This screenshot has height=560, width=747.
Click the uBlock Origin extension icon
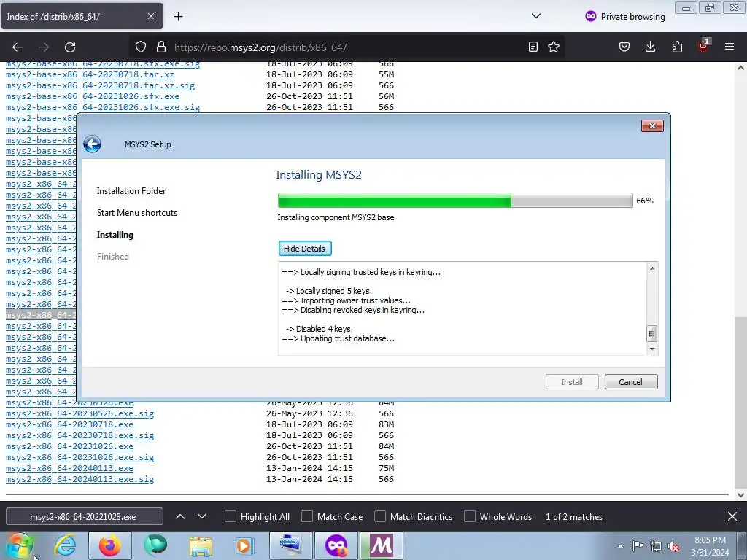point(703,46)
